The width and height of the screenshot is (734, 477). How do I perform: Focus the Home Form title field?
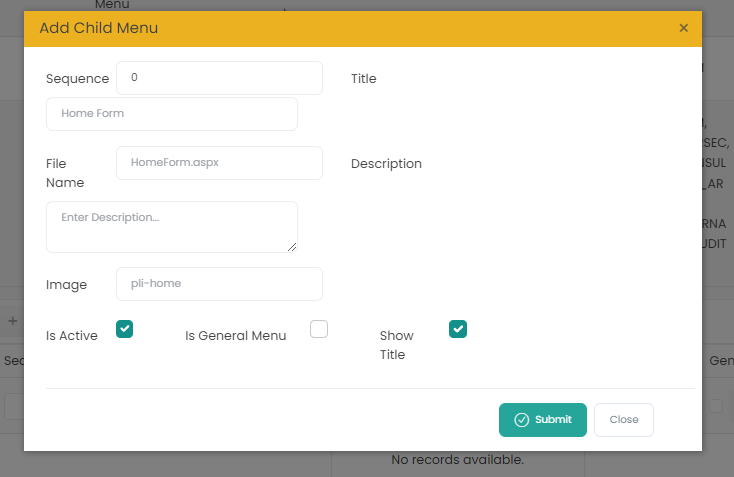click(x=172, y=114)
